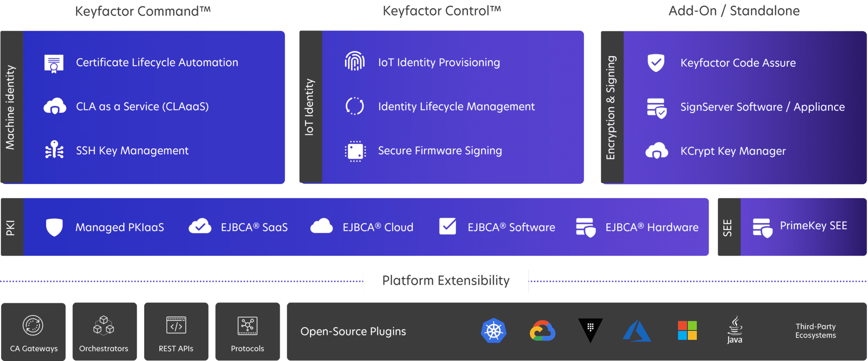Click the Secure Firmware Signing chip icon
Viewport: 868px width, 361px height.
click(355, 151)
